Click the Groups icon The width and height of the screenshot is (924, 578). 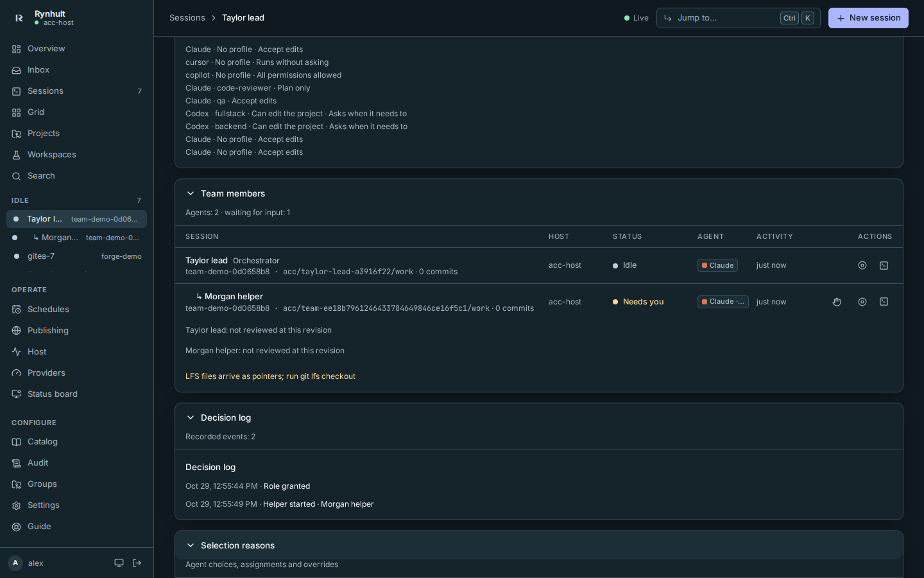(x=17, y=484)
